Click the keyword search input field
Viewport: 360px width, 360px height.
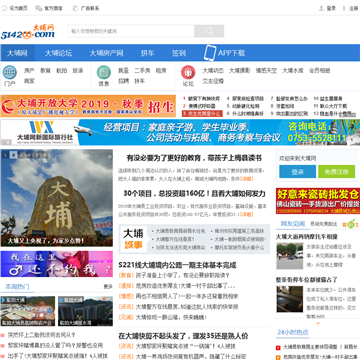pos(131,31)
